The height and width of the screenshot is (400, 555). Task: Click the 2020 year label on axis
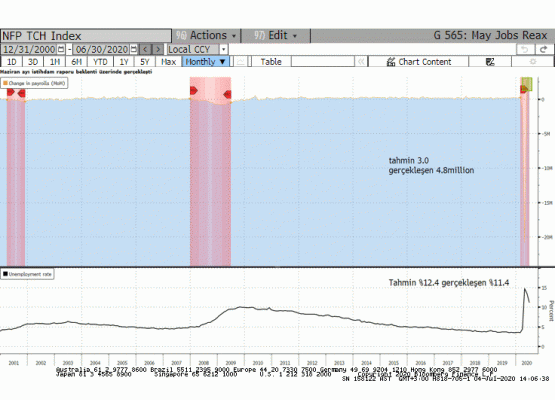click(527, 363)
